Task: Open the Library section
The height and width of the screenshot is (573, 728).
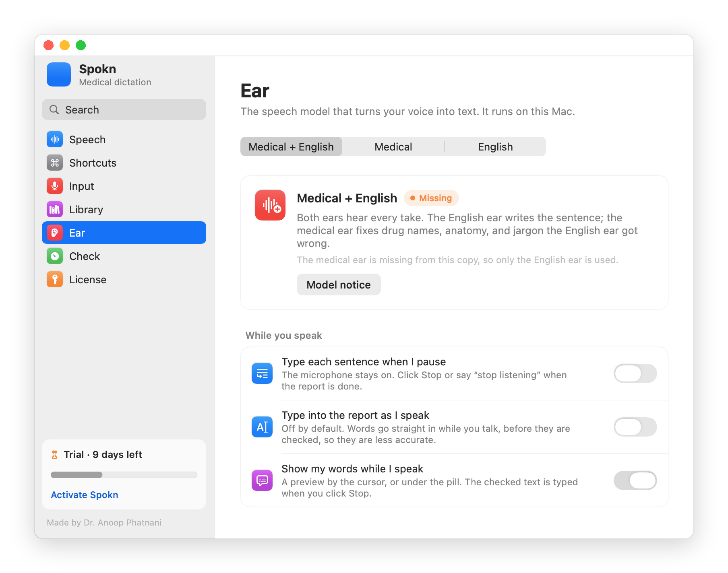Action: (124, 209)
